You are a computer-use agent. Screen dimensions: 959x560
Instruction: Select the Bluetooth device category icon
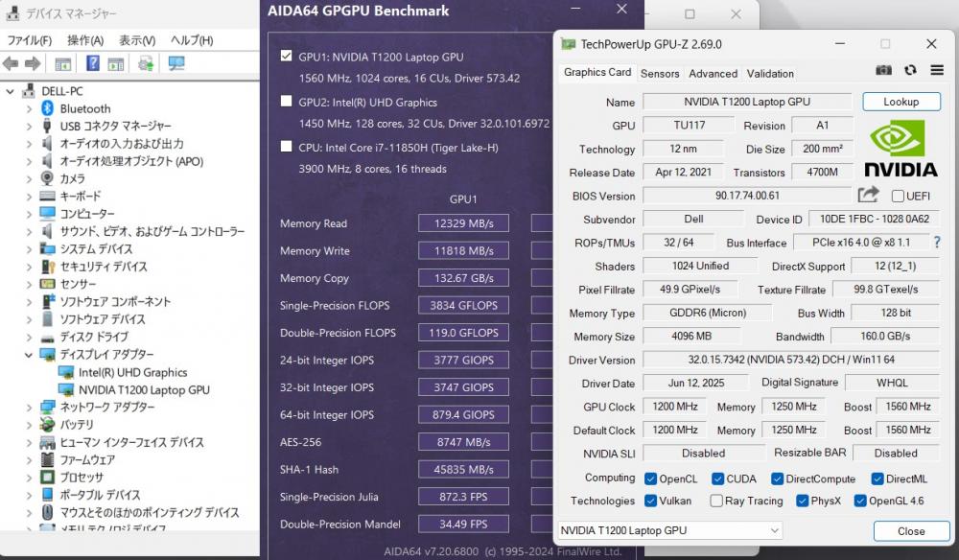click(x=47, y=108)
